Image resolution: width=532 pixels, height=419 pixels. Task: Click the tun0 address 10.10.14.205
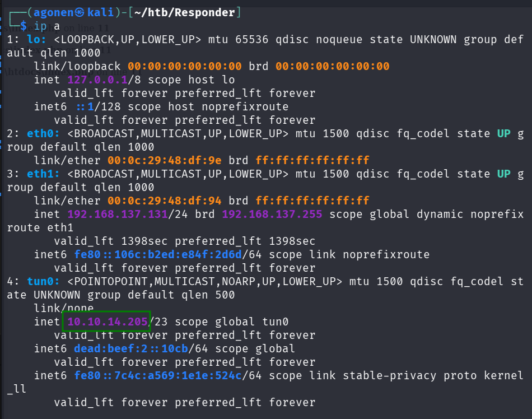(108, 322)
